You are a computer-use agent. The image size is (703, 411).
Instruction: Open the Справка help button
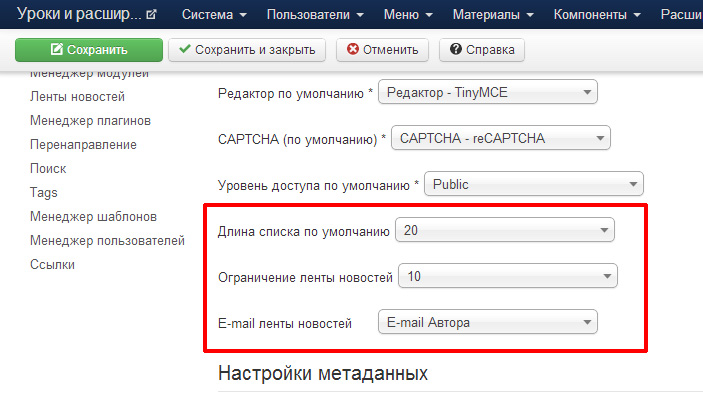point(481,49)
